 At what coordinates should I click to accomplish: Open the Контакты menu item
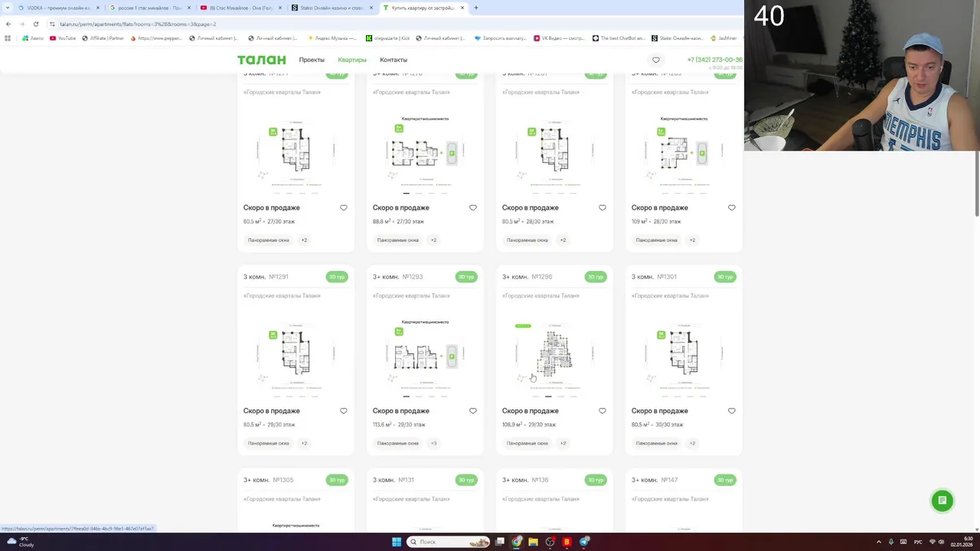click(x=394, y=60)
